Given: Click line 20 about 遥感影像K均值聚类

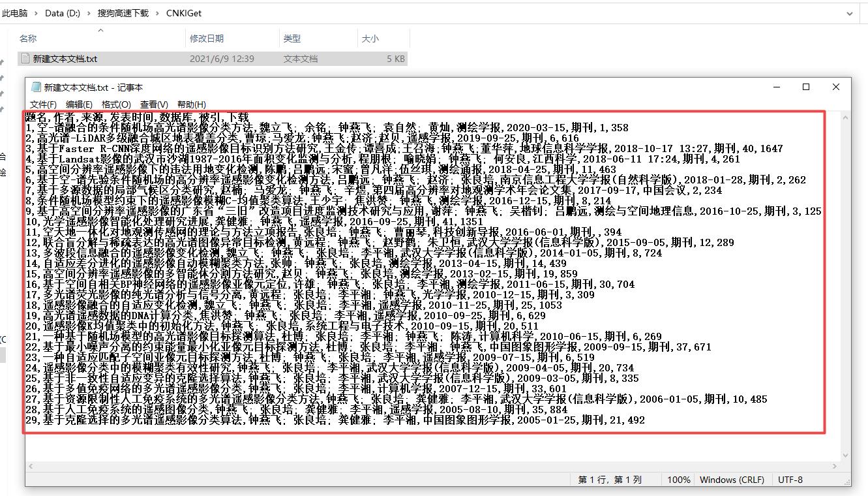Looking at the screenshot, I should click(282, 326).
